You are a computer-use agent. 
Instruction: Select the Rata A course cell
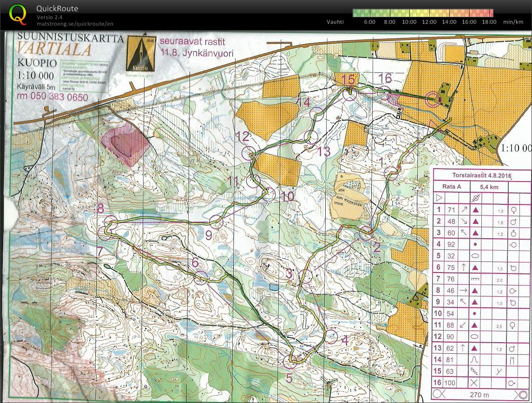[x=452, y=187]
